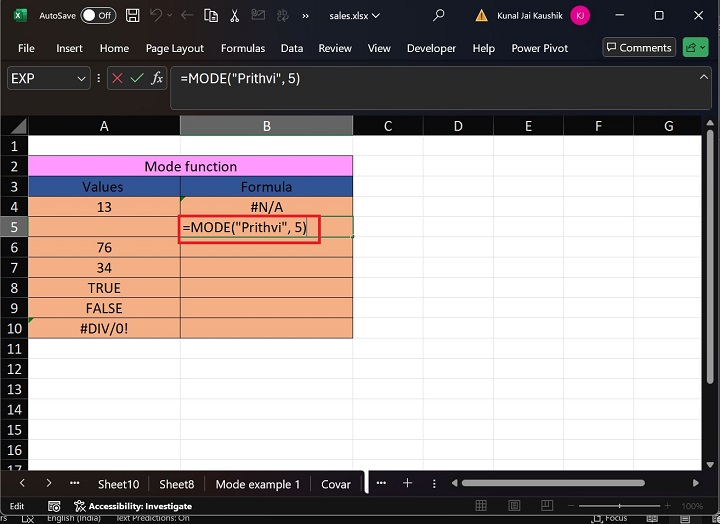Click the macro recording status bar icon

[x=54, y=506]
